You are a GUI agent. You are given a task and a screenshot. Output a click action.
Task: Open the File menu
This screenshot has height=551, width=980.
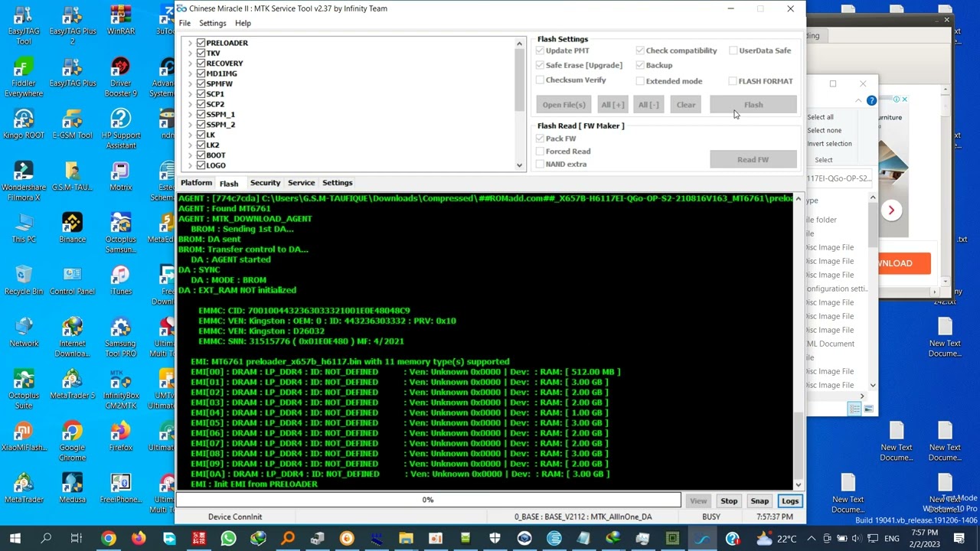pos(185,23)
